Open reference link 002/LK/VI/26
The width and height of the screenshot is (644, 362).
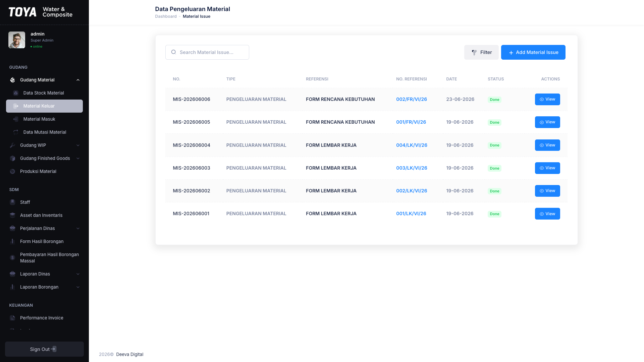pos(412,191)
